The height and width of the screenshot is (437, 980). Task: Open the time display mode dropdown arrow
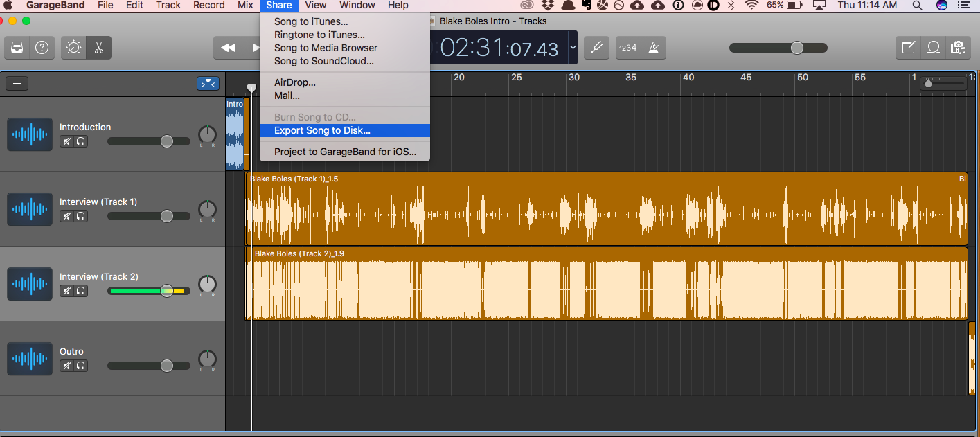coord(573,48)
